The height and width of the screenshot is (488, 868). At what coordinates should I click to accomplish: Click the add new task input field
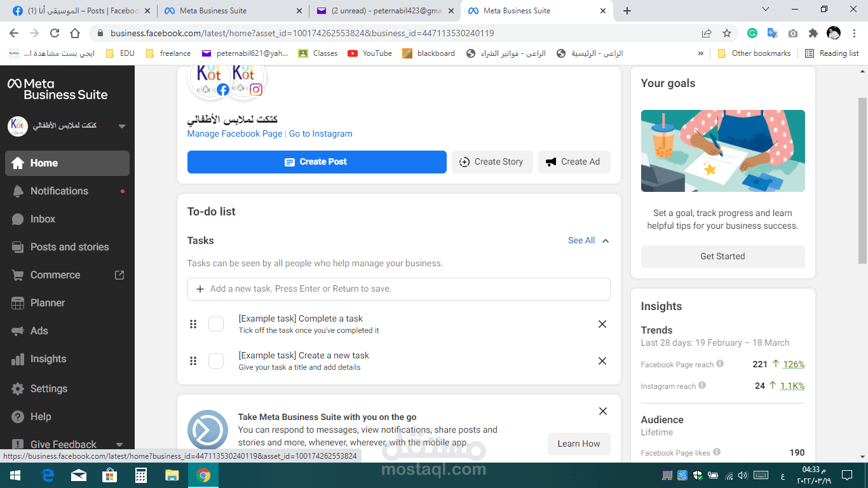point(399,289)
